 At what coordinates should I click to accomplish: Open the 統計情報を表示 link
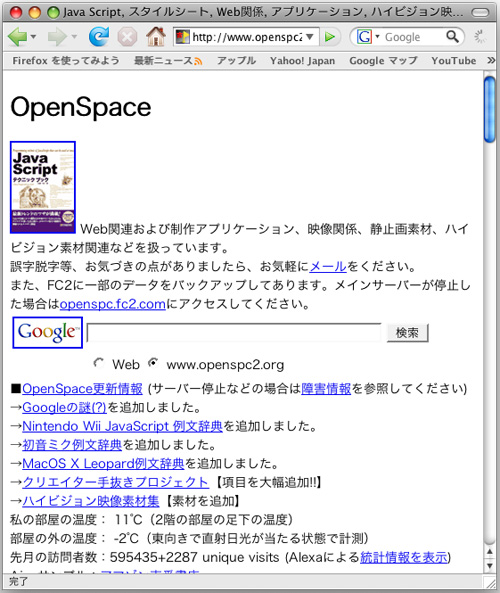(x=404, y=557)
